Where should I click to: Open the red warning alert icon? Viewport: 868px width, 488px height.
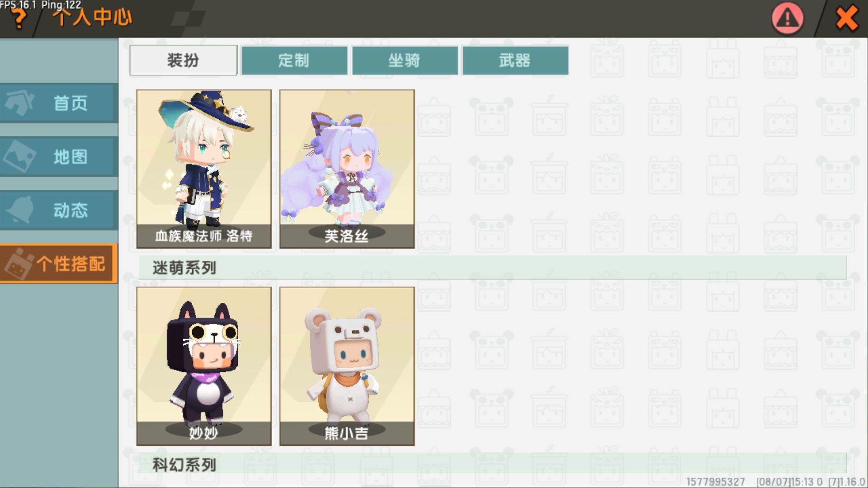(x=787, y=18)
